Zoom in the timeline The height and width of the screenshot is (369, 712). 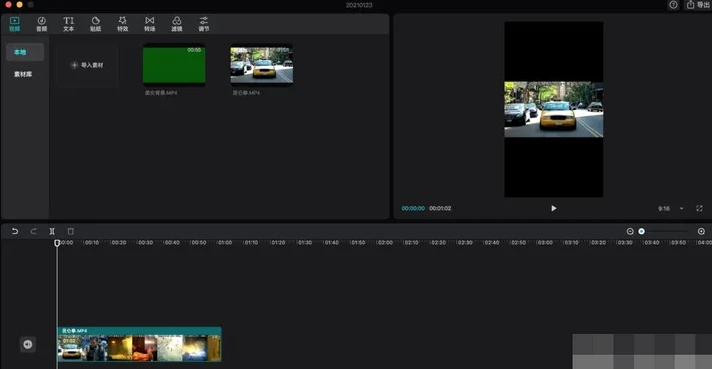[x=701, y=231]
